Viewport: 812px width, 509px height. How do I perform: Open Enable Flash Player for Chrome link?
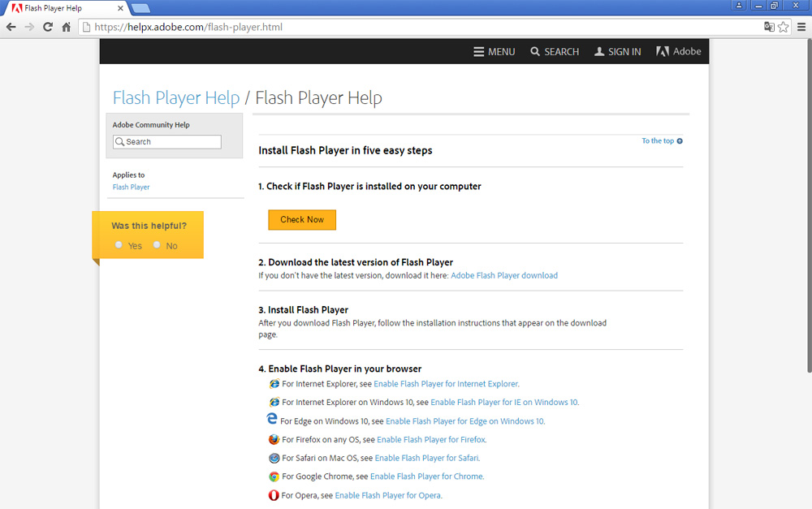click(426, 477)
